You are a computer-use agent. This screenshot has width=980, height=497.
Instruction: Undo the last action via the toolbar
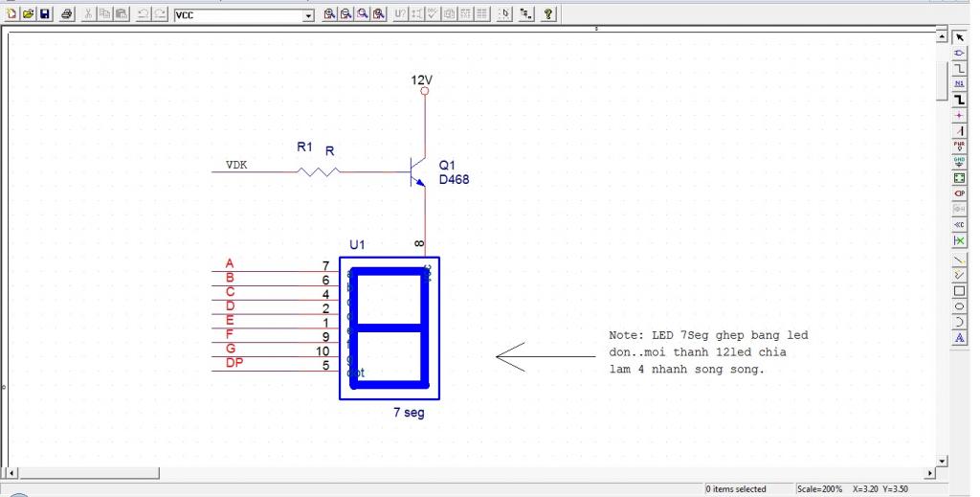(x=144, y=13)
